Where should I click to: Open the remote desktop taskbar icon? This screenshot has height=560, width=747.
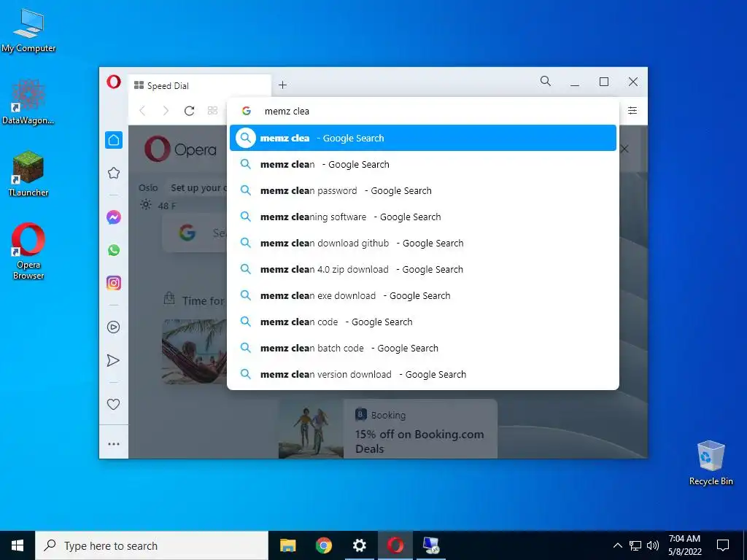(430, 545)
